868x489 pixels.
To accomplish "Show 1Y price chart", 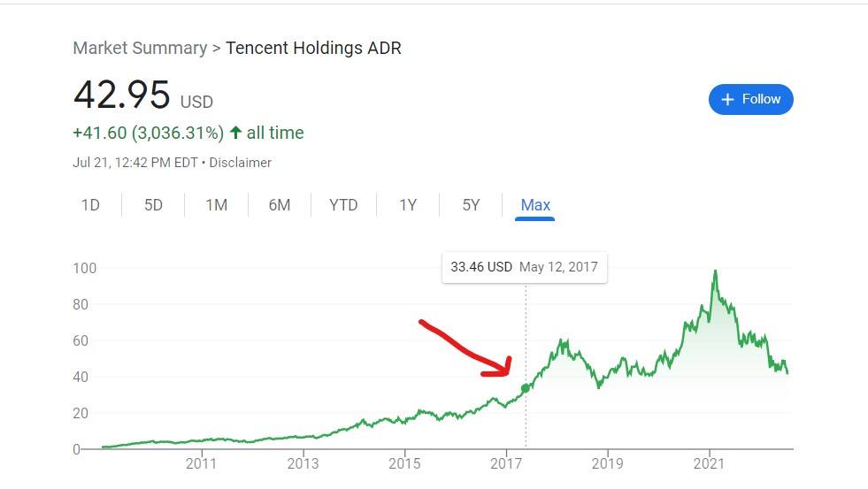I will point(408,205).
